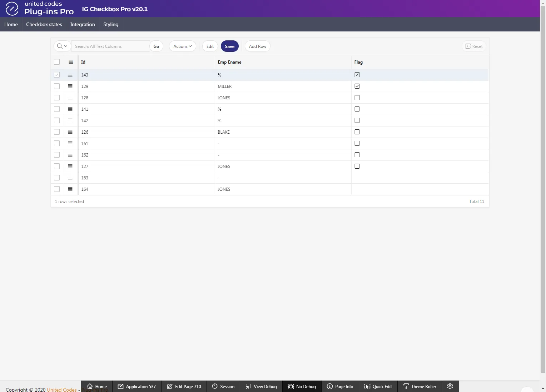Click the United Codes logo icon
Screen dimensions: 546x392
point(12,9)
